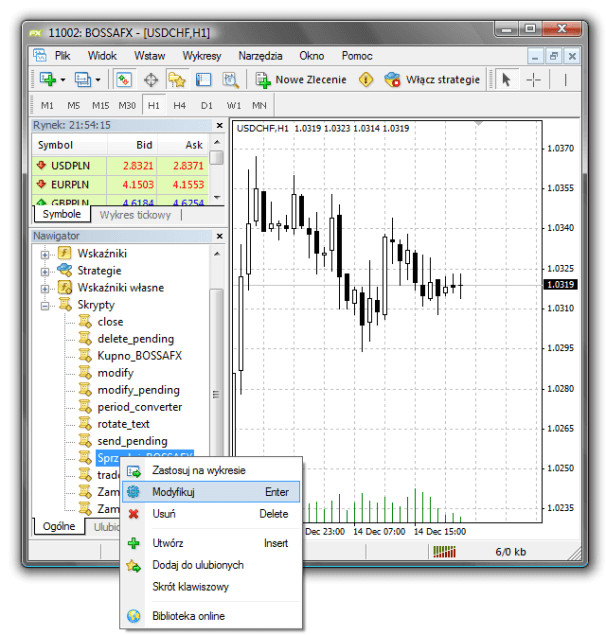Switch to the Symbole tab
This screenshot has width=606, height=635.
tap(62, 214)
